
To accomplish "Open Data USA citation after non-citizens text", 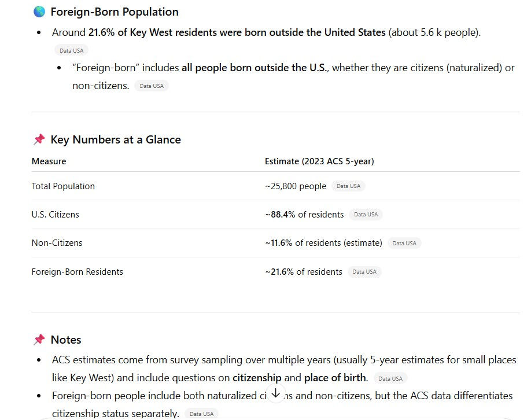I will pos(152,86).
